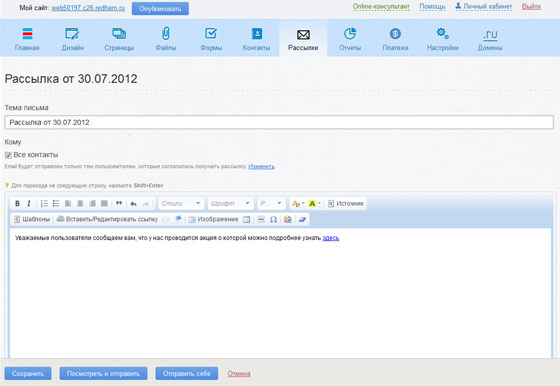Open Главная tab
The image size is (560, 386).
[x=27, y=39]
